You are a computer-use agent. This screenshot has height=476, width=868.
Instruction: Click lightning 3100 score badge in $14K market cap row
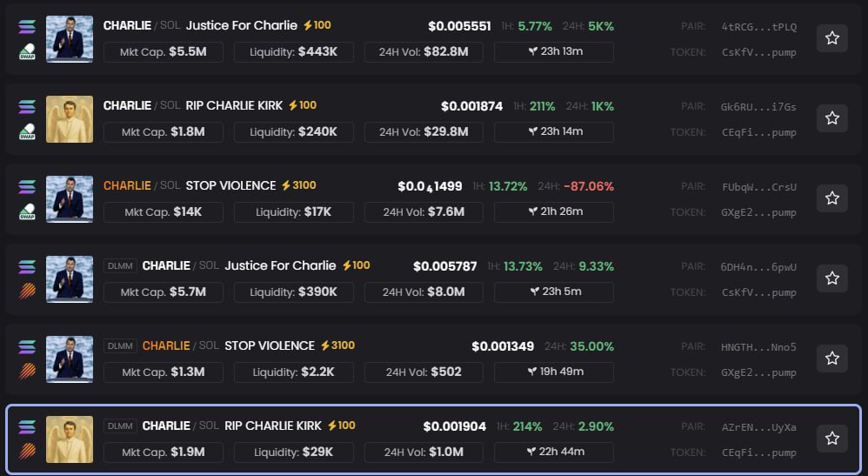click(x=298, y=185)
